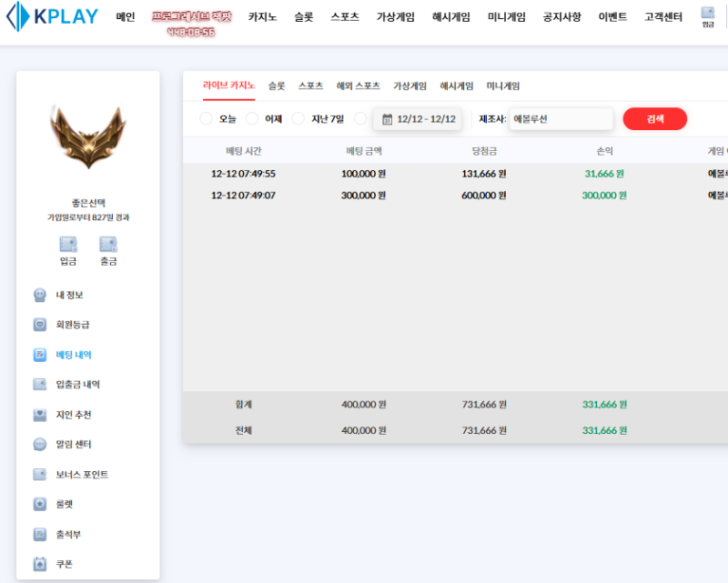Image resolution: width=728 pixels, height=583 pixels.
Task: Open the 룰렛 roulette icon in sidebar
Action: [x=40, y=504]
